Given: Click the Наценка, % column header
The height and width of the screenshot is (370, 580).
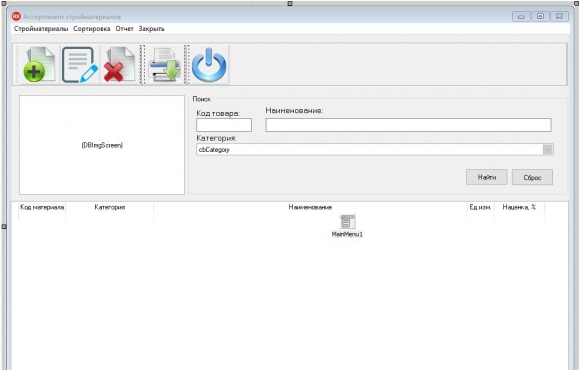Looking at the screenshot, I should [x=519, y=207].
